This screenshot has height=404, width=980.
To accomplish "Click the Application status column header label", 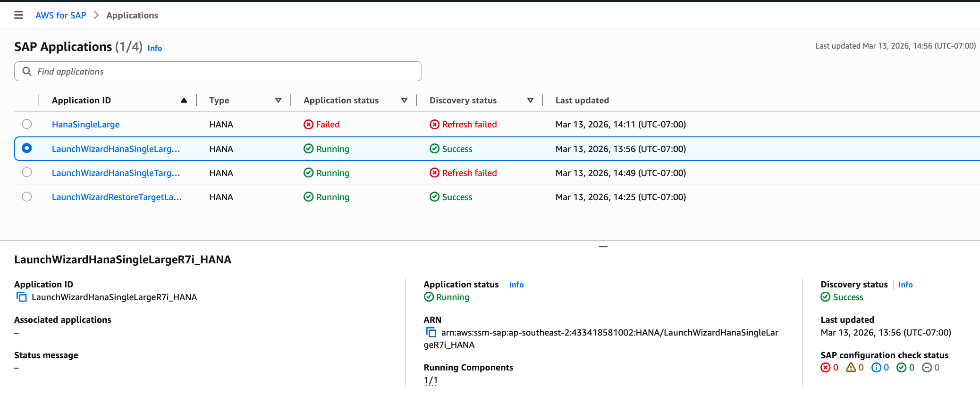I will (x=341, y=100).
